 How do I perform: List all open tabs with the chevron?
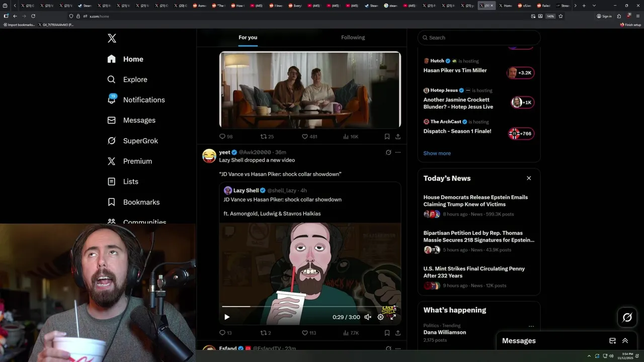pos(594,6)
